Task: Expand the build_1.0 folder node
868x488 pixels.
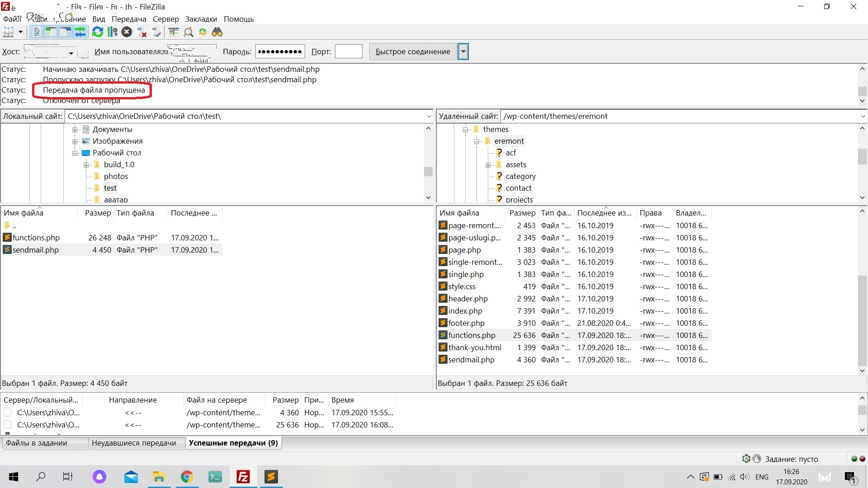Action: coord(86,165)
